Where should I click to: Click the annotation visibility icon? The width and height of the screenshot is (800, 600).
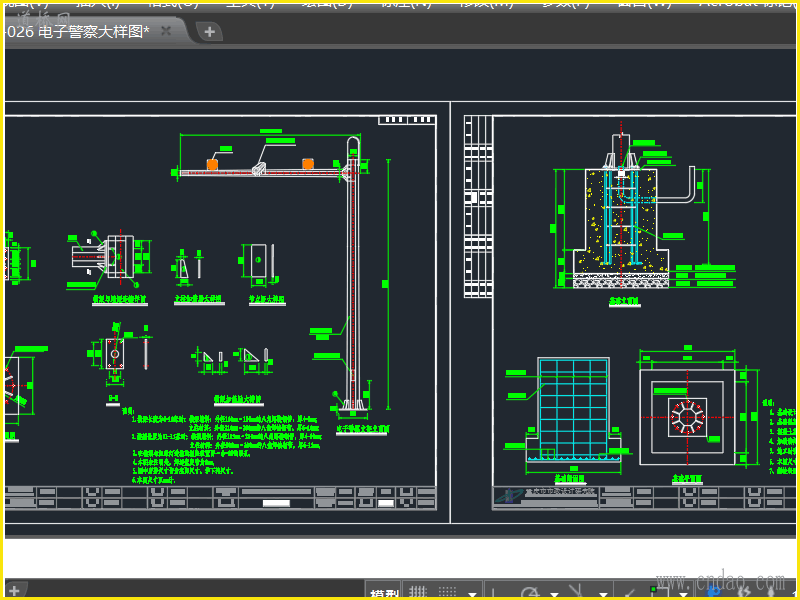coord(714,593)
